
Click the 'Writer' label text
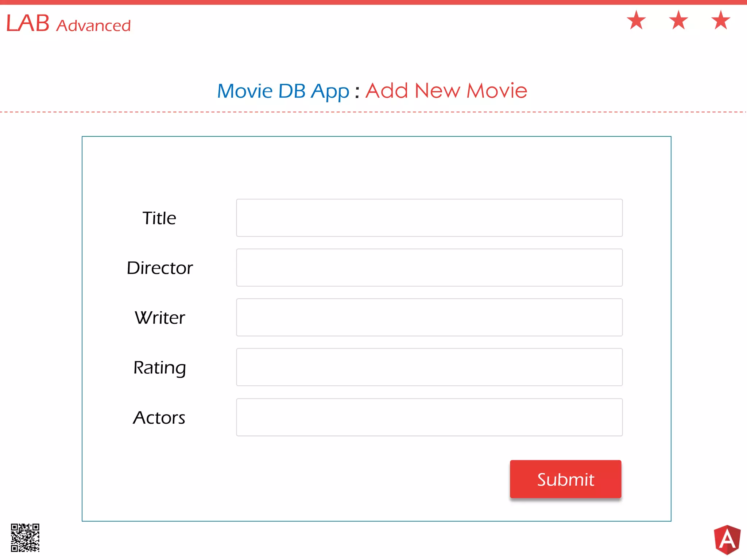[x=160, y=318]
